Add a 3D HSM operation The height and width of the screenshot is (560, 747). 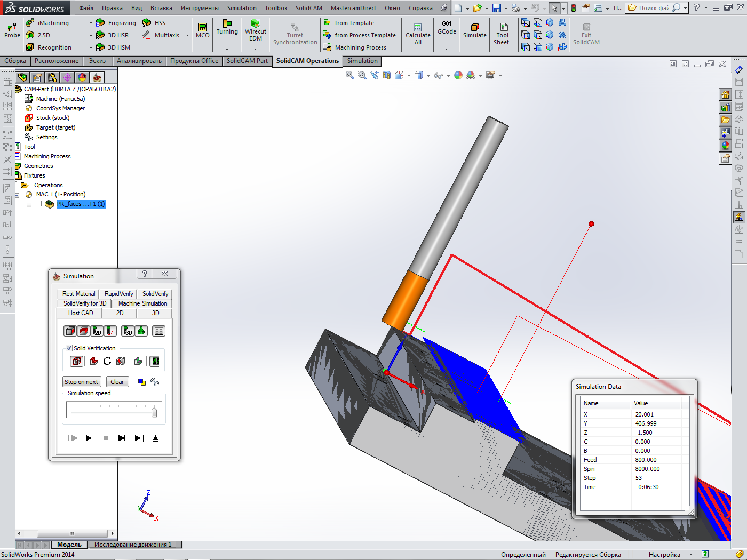click(x=113, y=47)
